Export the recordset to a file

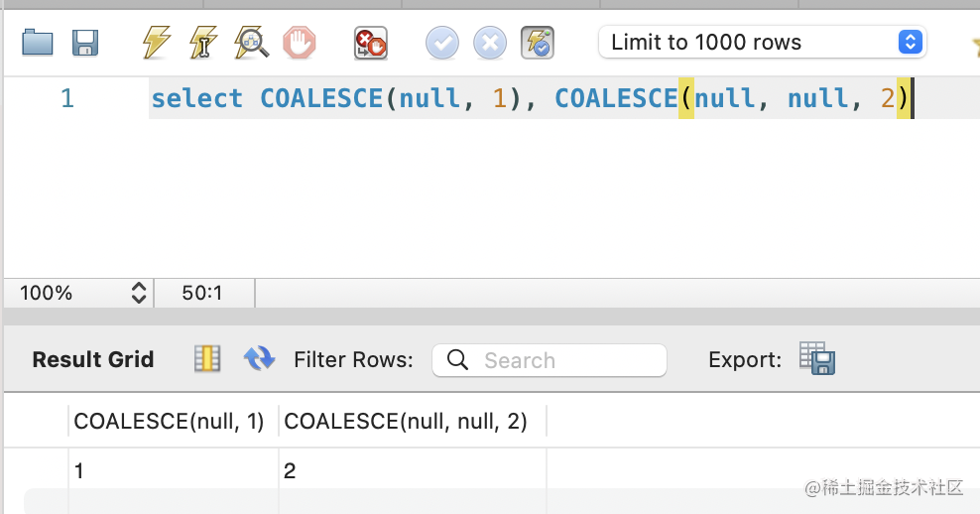[x=817, y=359]
